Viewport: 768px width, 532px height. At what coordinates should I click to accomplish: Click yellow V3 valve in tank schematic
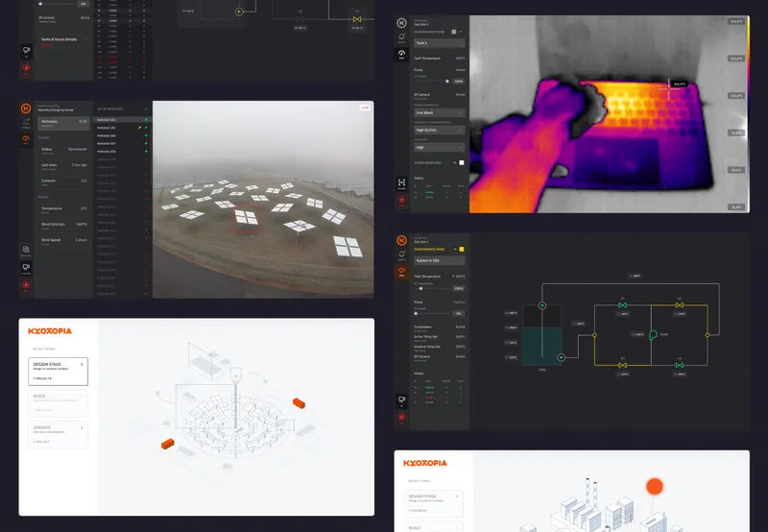point(622,365)
